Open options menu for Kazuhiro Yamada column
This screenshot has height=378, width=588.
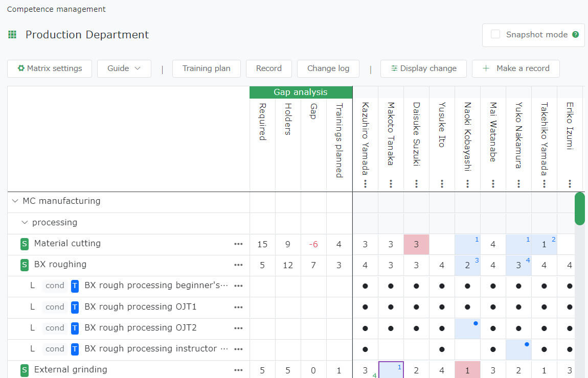pyautogui.click(x=365, y=183)
